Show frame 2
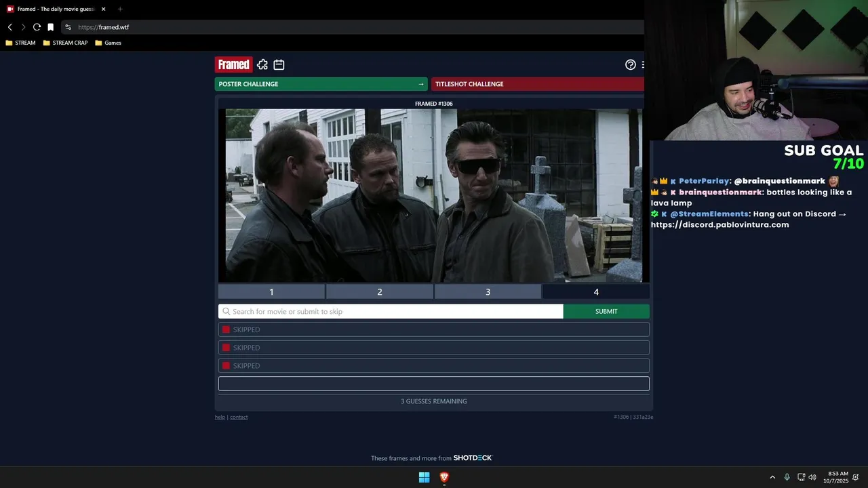Screen dimensions: 868x488 380,292
